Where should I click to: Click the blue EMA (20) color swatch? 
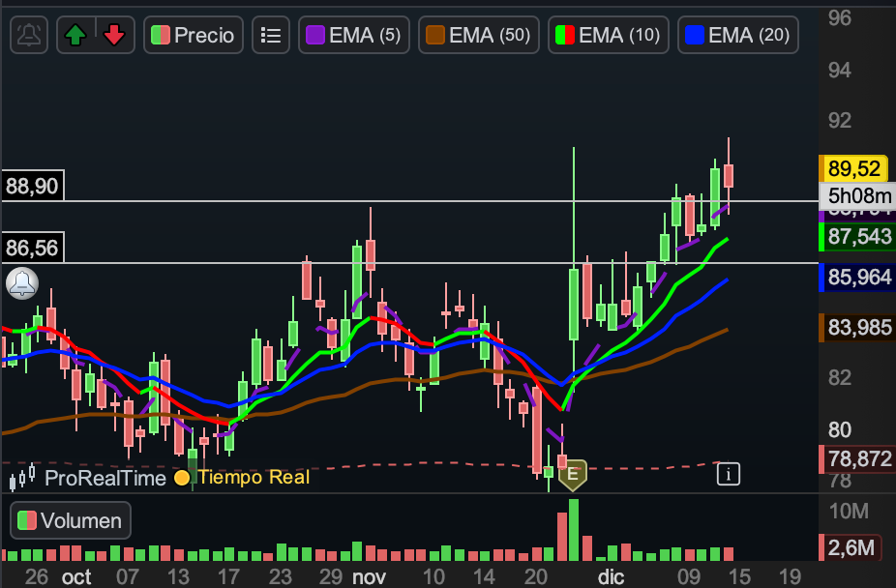coord(694,36)
